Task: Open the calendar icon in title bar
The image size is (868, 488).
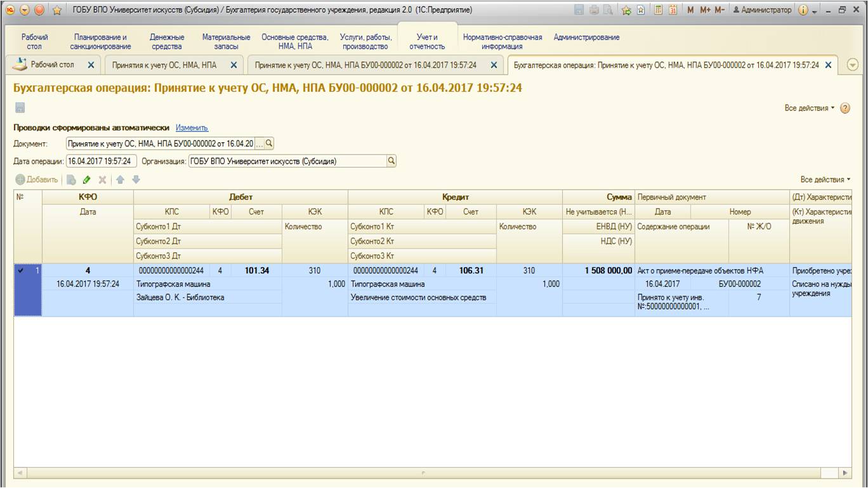Action: tap(673, 10)
